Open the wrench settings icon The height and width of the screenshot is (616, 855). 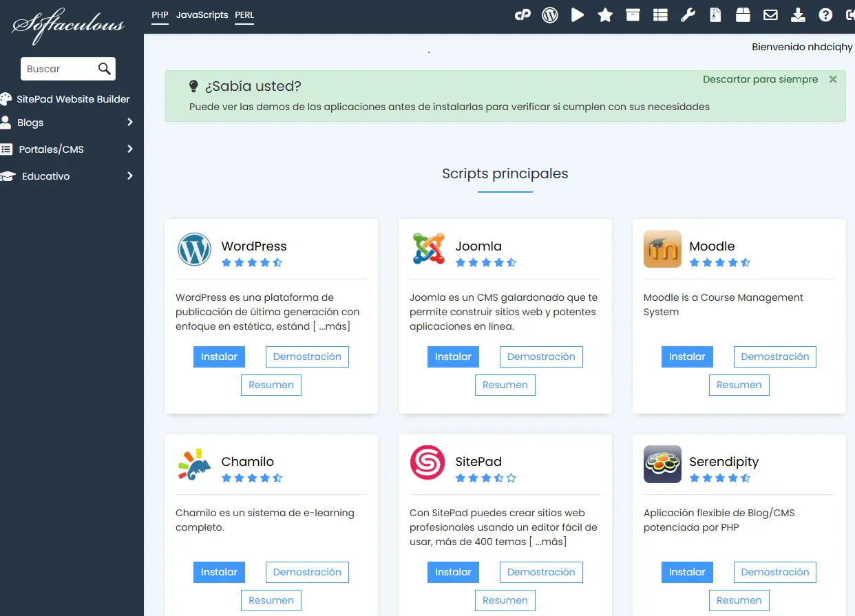click(x=688, y=14)
